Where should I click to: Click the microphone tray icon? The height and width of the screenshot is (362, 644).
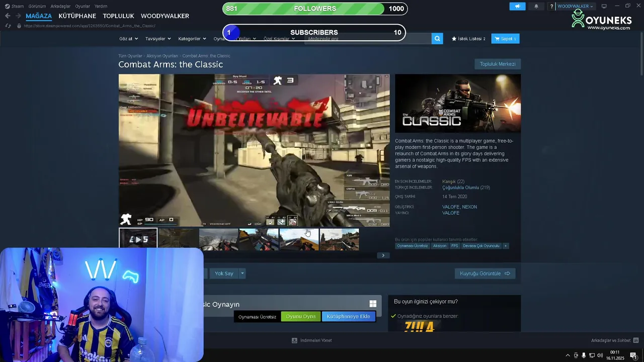tap(584, 355)
